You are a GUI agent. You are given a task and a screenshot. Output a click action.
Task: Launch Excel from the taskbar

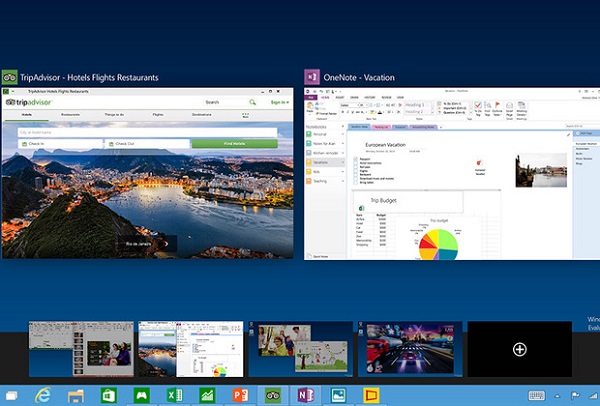click(x=174, y=395)
